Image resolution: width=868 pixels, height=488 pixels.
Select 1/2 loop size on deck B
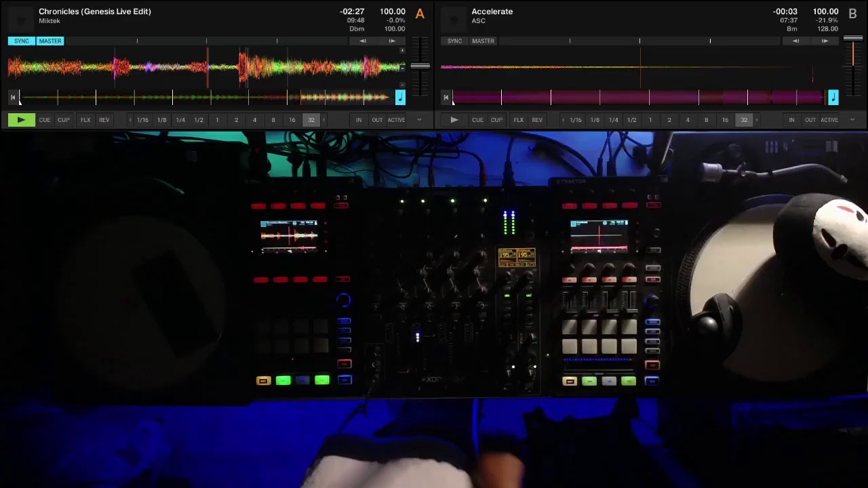(x=632, y=120)
